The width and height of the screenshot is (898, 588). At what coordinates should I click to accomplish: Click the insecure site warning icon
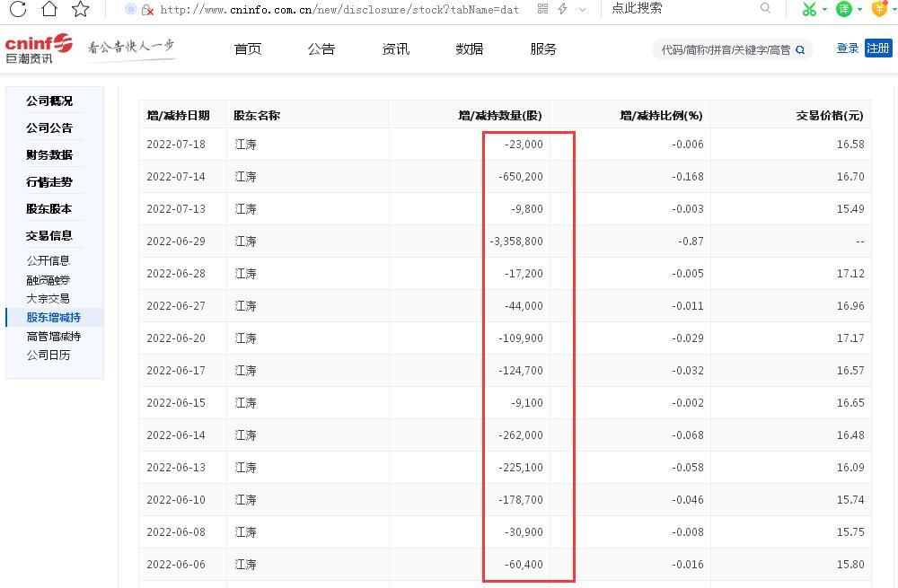click(x=147, y=10)
